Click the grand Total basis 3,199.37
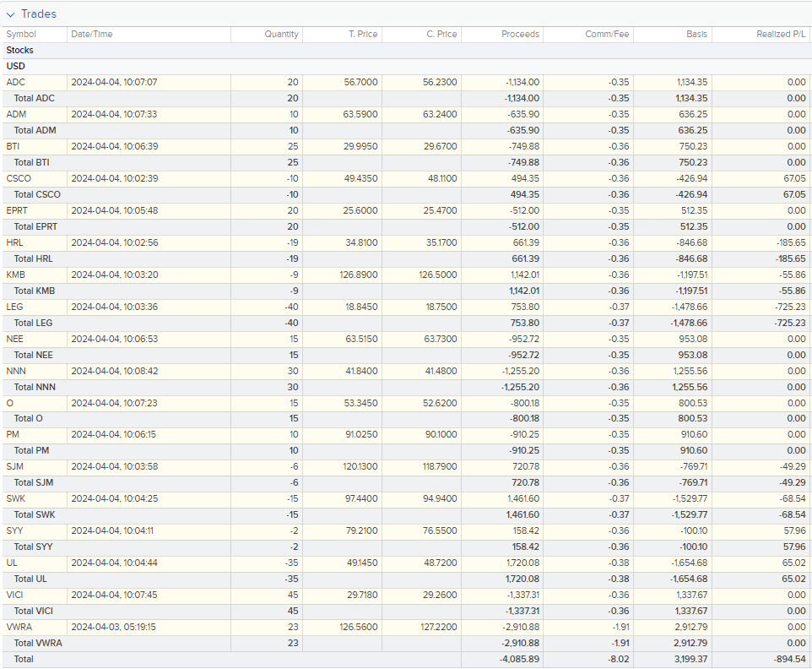Screen dimensions: 812x669 [690, 660]
